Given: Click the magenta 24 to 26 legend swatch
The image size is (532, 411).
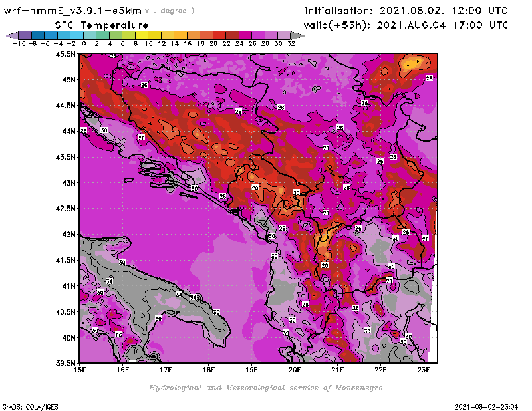Looking at the screenshot, I should [245, 35].
